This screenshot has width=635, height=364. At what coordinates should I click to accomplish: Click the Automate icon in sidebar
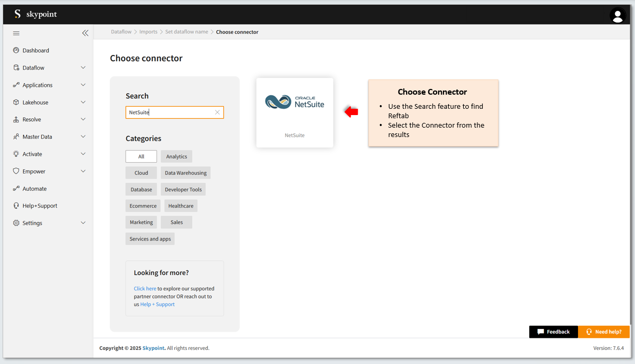(x=16, y=189)
